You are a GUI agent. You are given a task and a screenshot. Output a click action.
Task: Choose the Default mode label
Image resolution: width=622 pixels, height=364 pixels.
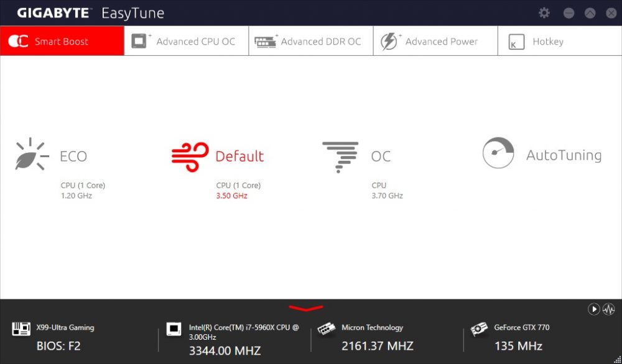click(239, 156)
